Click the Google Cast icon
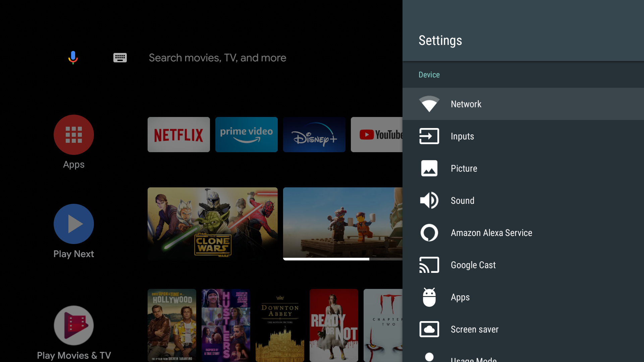The image size is (644, 362). [429, 265]
